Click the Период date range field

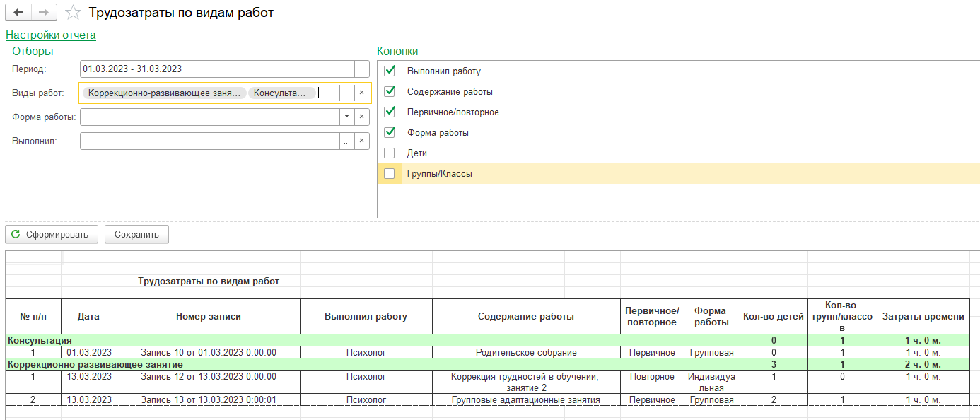tap(217, 69)
